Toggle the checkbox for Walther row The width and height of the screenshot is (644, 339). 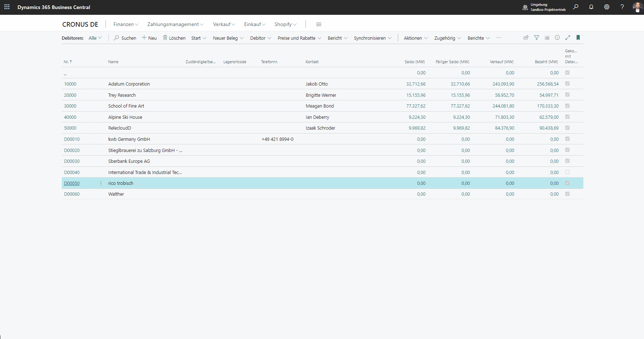[x=567, y=194]
